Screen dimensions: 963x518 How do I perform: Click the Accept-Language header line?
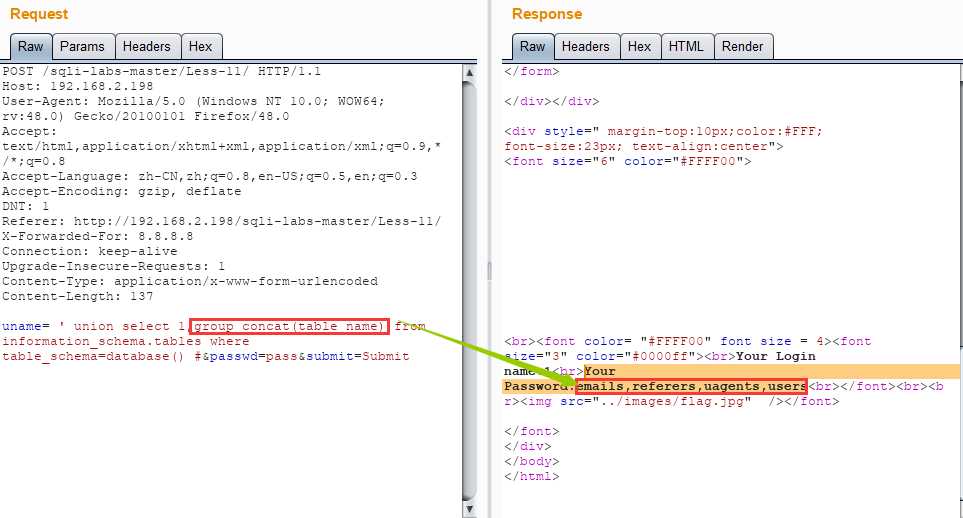[209, 176]
